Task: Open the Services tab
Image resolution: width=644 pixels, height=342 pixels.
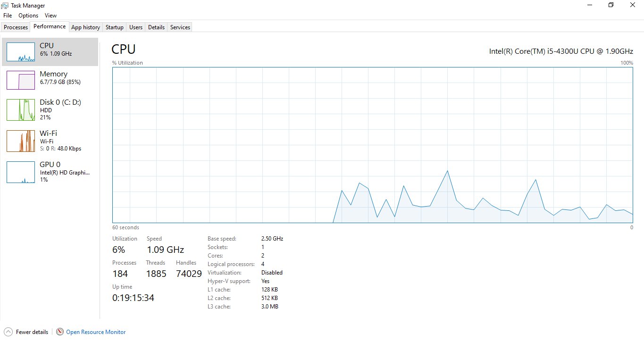Action: [x=180, y=27]
